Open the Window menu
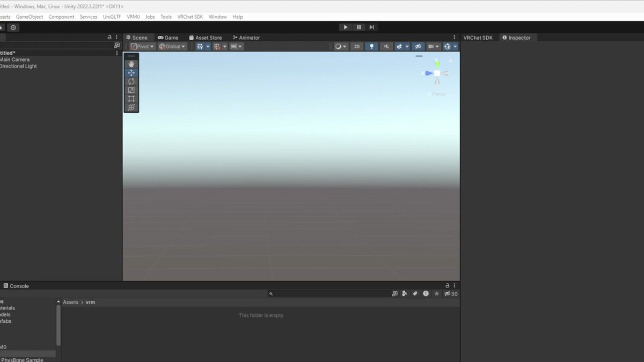This screenshot has width=644, height=362. pyautogui.click(x=217, y=17)
